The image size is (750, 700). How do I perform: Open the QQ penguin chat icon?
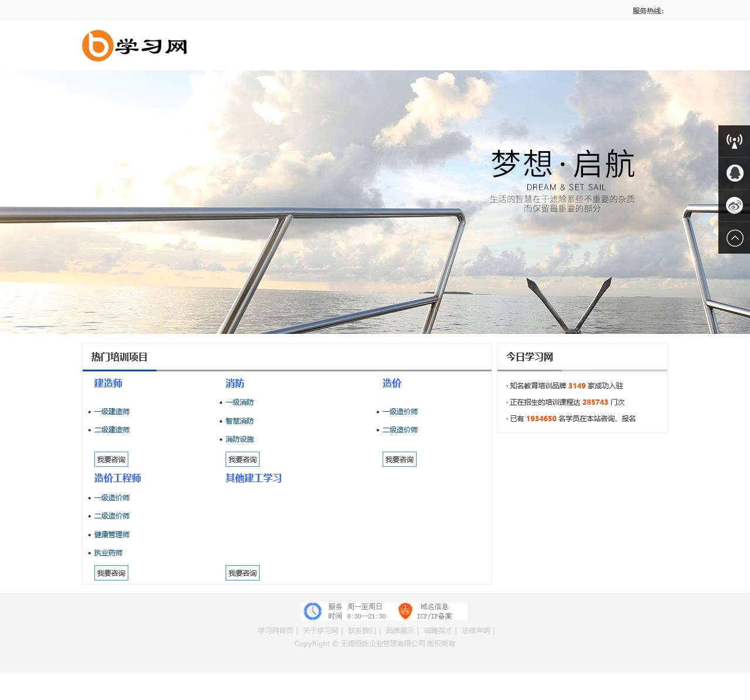tap(734, 173)
